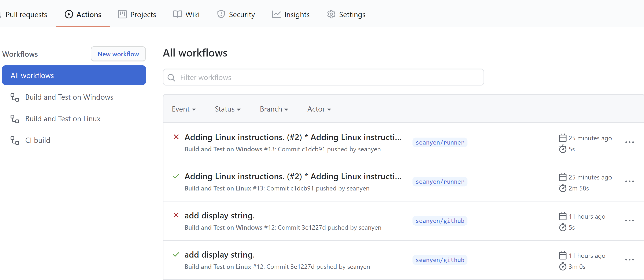The height and width of the screenshot is (280, 644).
Task: Expand the Event filter dropdown
Action: point(184,109)
